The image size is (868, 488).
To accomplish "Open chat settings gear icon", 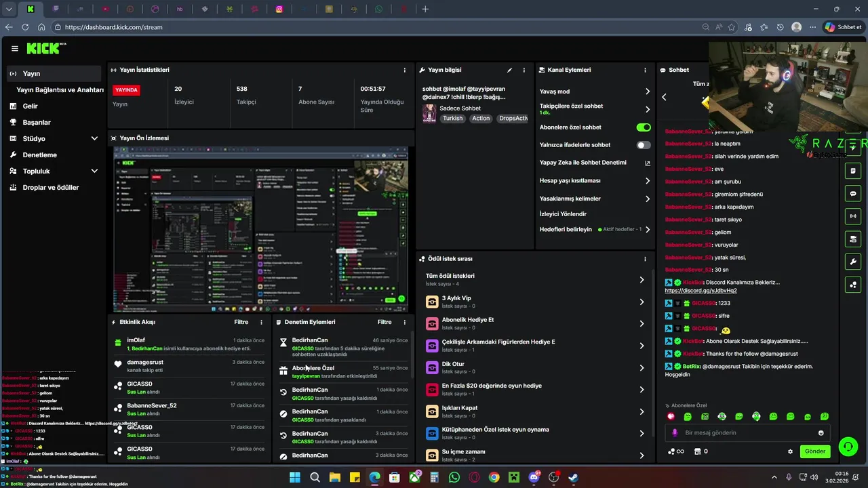I will (790, 451).
